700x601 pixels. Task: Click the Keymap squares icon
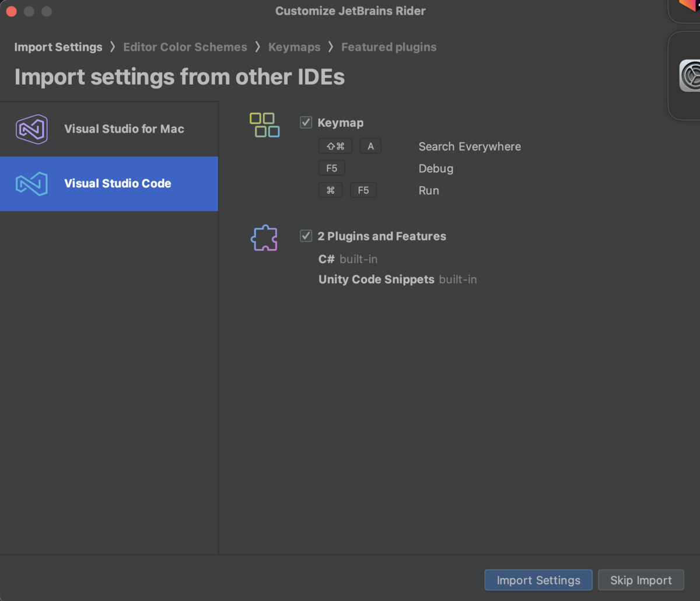pos(265,124)
